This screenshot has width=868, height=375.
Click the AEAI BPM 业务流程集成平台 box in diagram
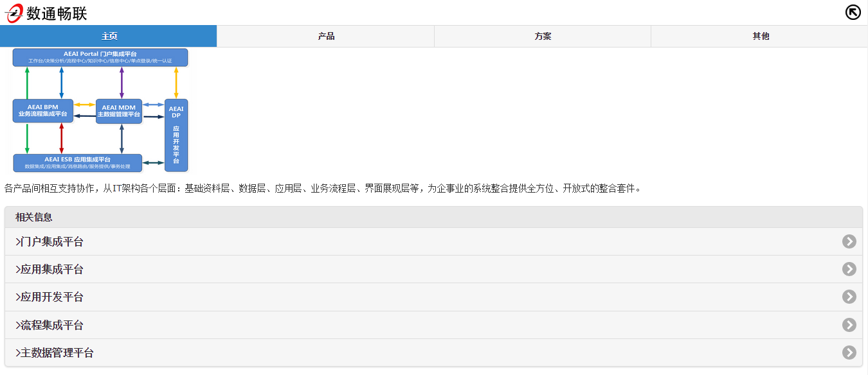tap(43, 110)
